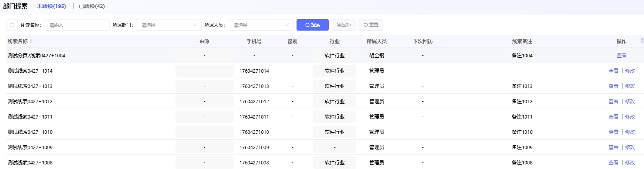
Task: Click 修改 for lead 0427+1009
Action: pos(630,147)
